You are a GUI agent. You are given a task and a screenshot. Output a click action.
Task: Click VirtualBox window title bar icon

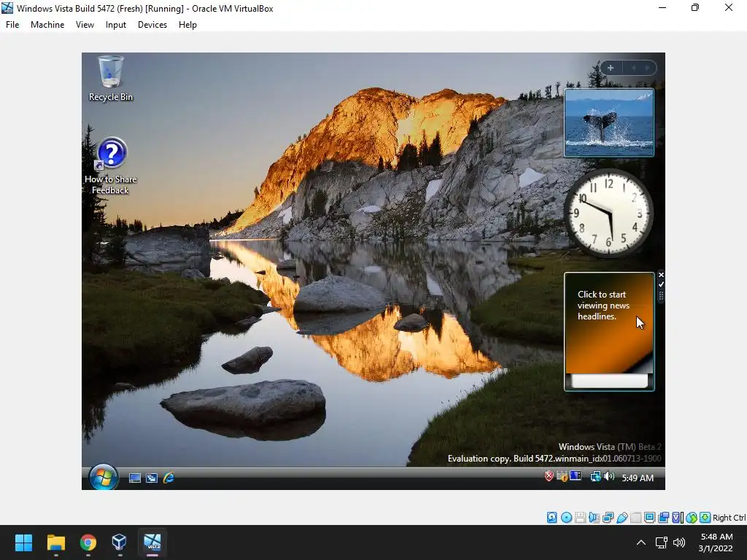tap(7, 7)
